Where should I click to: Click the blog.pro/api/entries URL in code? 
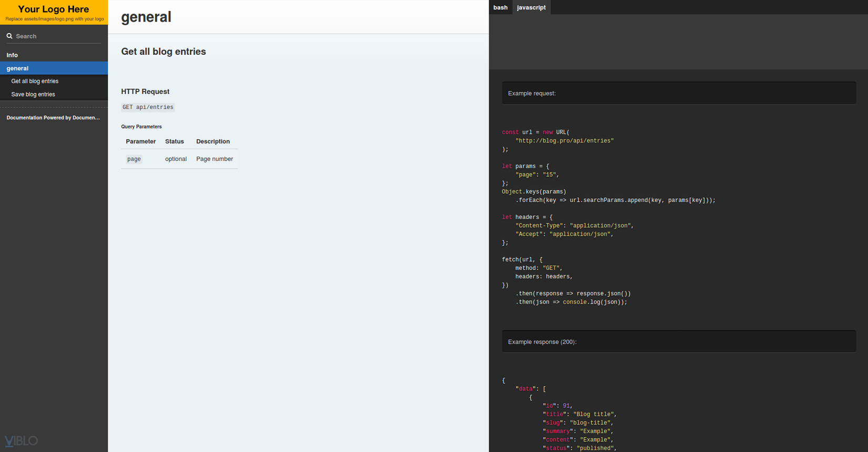(x=564, y=141)
